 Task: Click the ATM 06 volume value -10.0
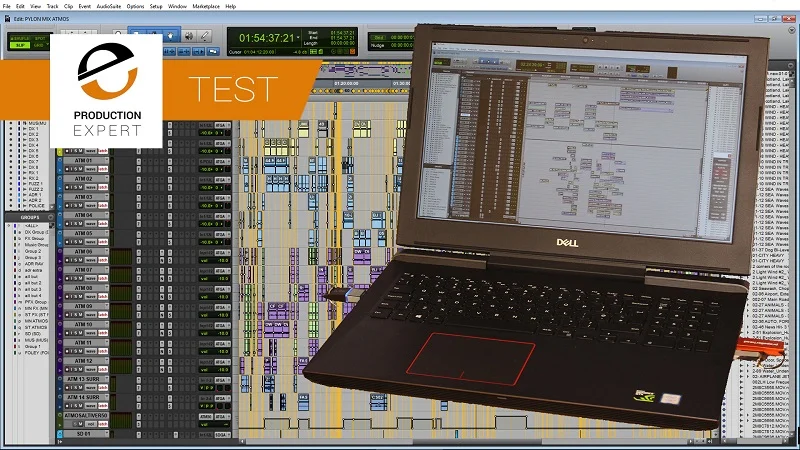click(x=222, y=260)
